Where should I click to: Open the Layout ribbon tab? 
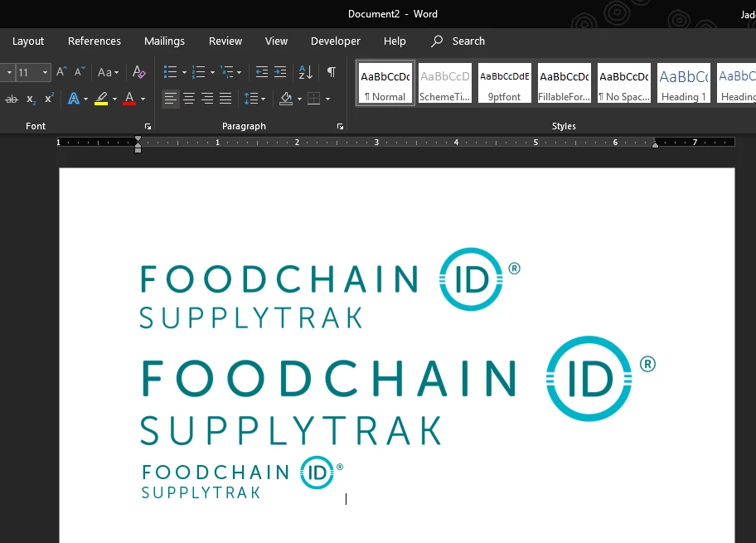tap(28, 41)
